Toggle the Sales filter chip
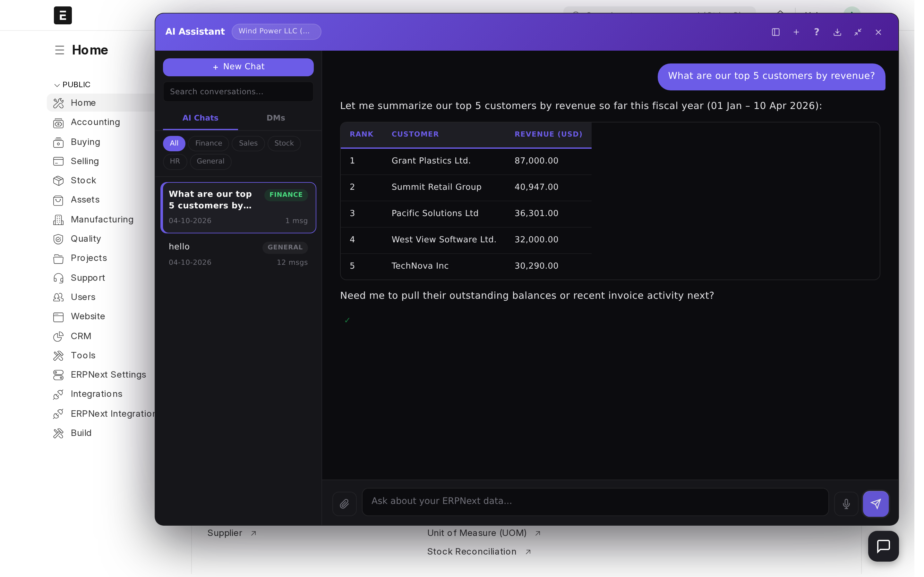This screenshot has height=577, width=924. (248, 143)
